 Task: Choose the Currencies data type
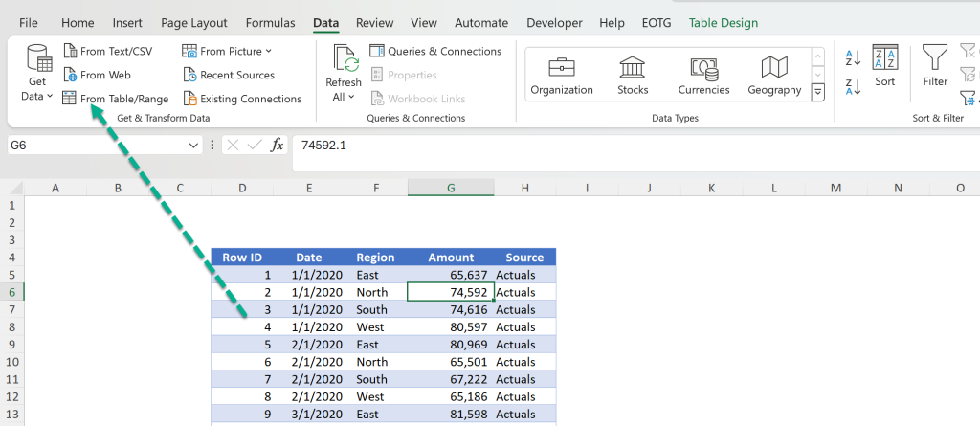pos(704,75)
